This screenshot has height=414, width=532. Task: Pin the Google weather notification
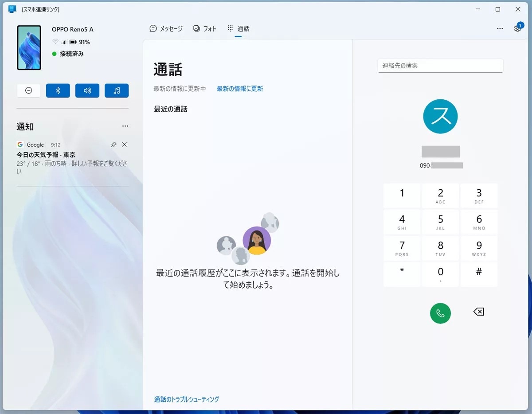(x=113, y=145)
